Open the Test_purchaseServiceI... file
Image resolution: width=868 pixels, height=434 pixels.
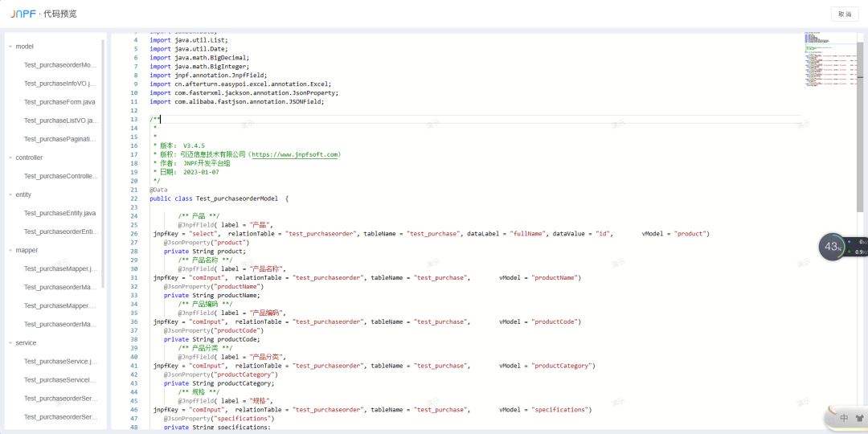60,380
